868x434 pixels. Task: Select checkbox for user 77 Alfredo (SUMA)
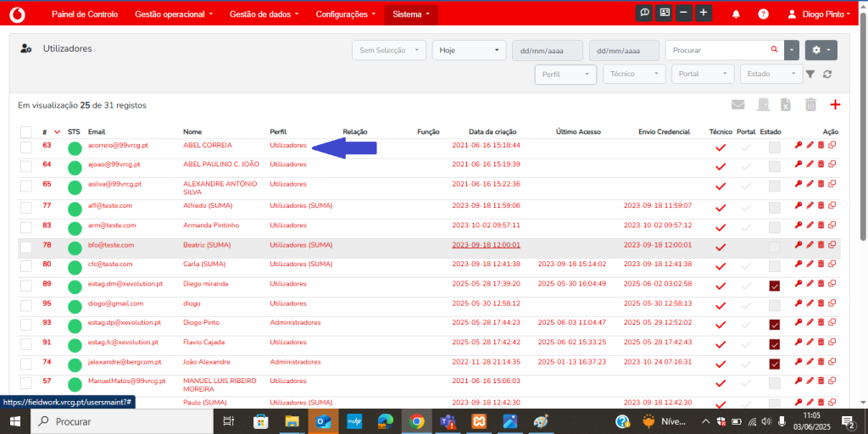pos(26,208)
